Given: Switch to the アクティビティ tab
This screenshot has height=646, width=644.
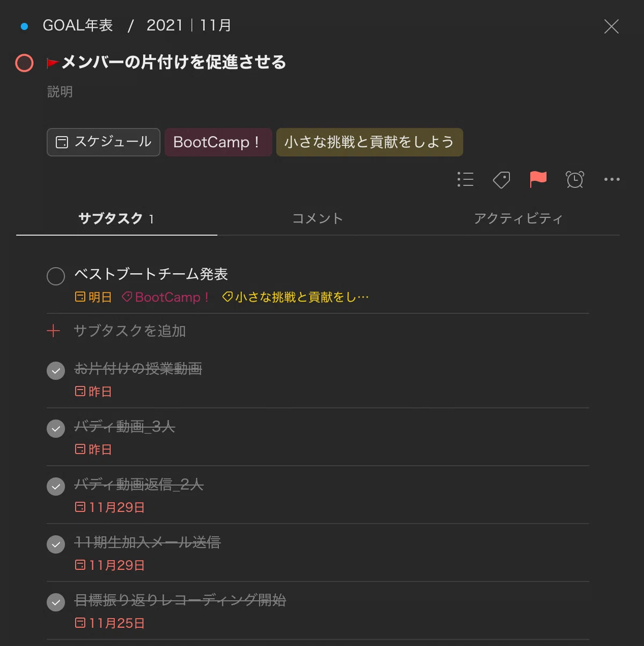Looking at the screenshot, I should tap(518, 218).
